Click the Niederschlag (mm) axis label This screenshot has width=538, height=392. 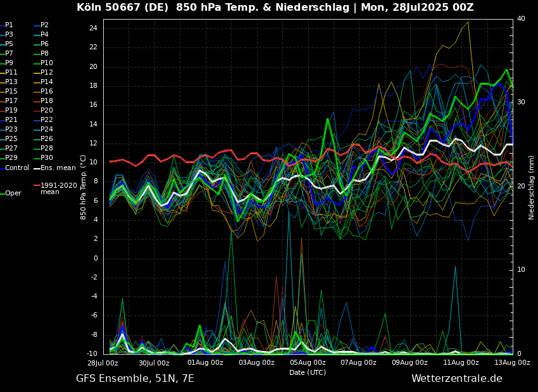tap(532, 187)
